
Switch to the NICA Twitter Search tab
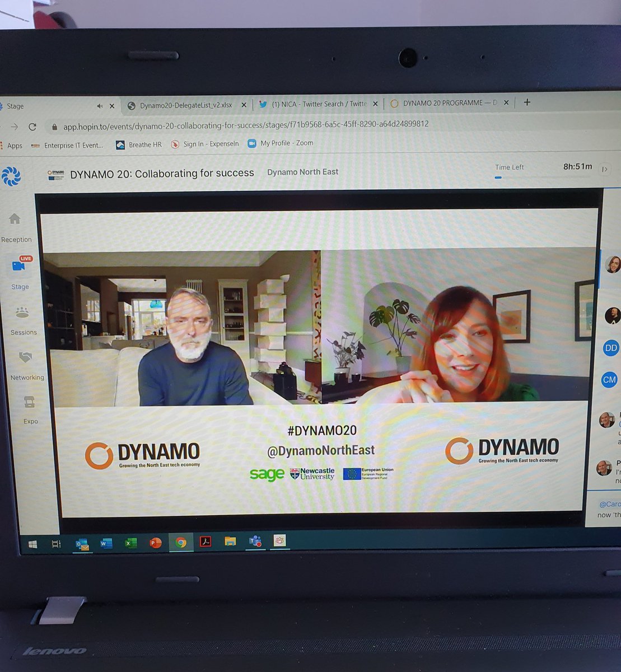tap(316, 104)
